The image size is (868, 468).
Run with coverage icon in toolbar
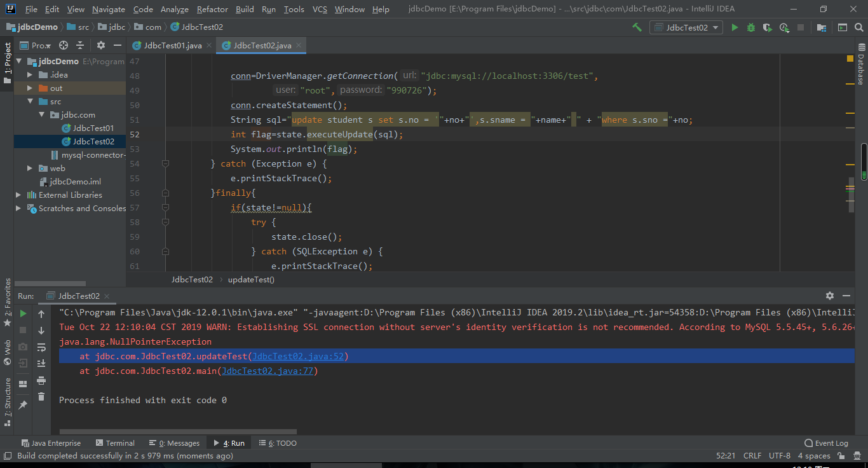point(768,27)
